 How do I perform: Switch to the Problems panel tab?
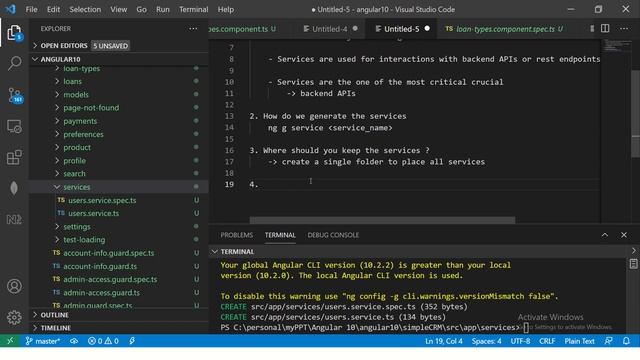coord(237,235)
